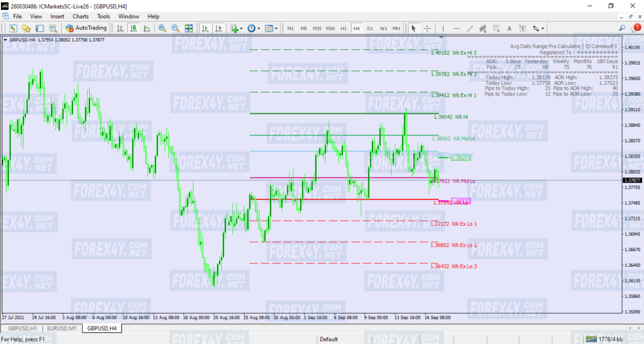Expand the chart Templates dropdown

(271, 28)
